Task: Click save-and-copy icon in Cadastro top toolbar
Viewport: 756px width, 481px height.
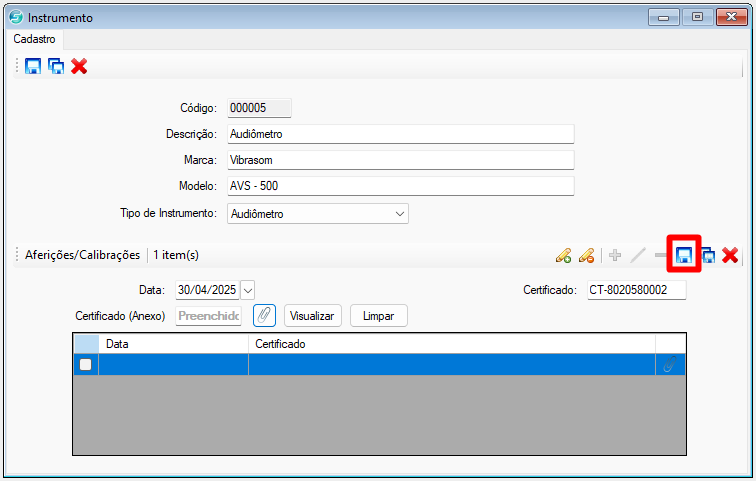Action: pos(56,66)
